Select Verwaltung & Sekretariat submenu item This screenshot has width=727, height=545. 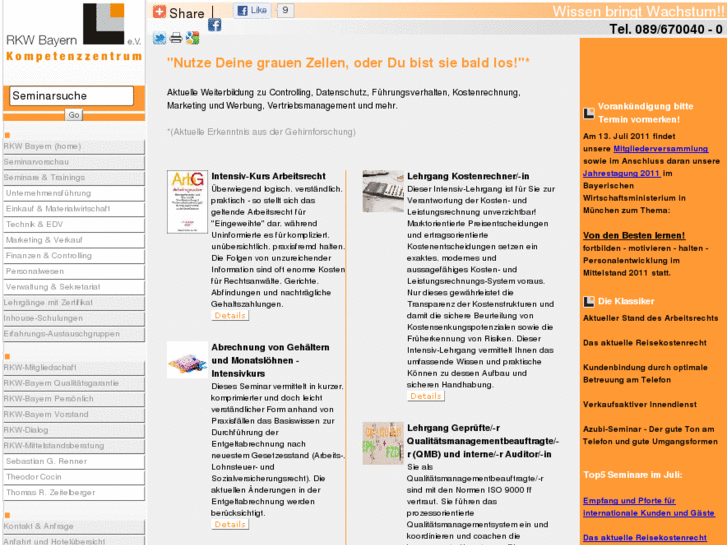click(x=74, y=287)
